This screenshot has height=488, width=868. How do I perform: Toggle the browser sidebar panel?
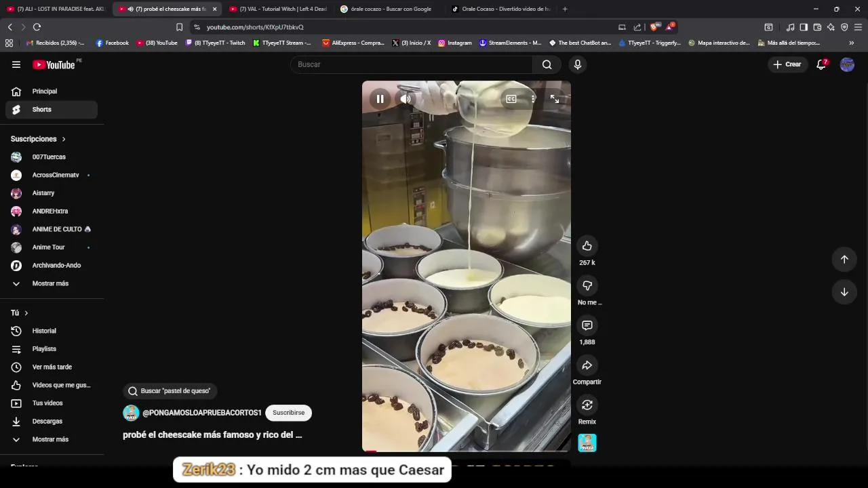(x=804, y=27)
